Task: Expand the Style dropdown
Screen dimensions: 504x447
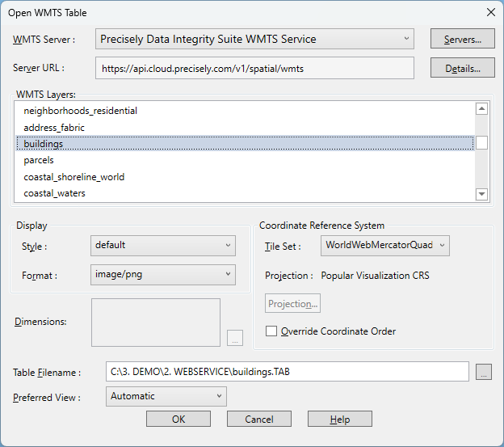Action: 163,245
